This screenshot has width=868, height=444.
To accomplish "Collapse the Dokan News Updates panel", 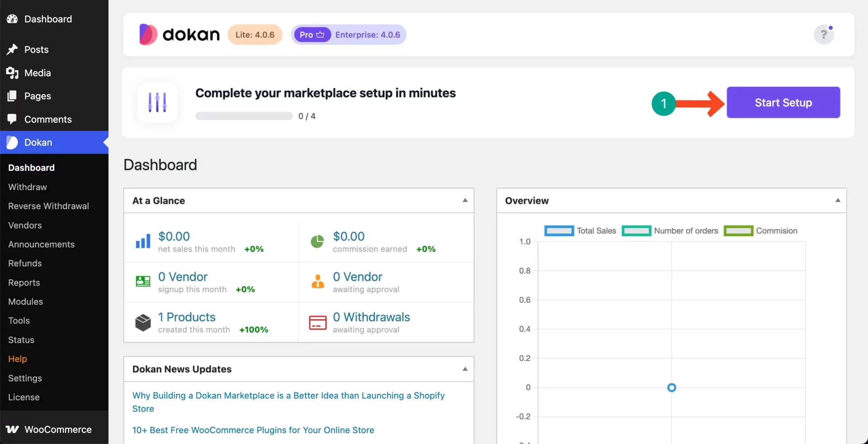I will [x=465, y=369].
